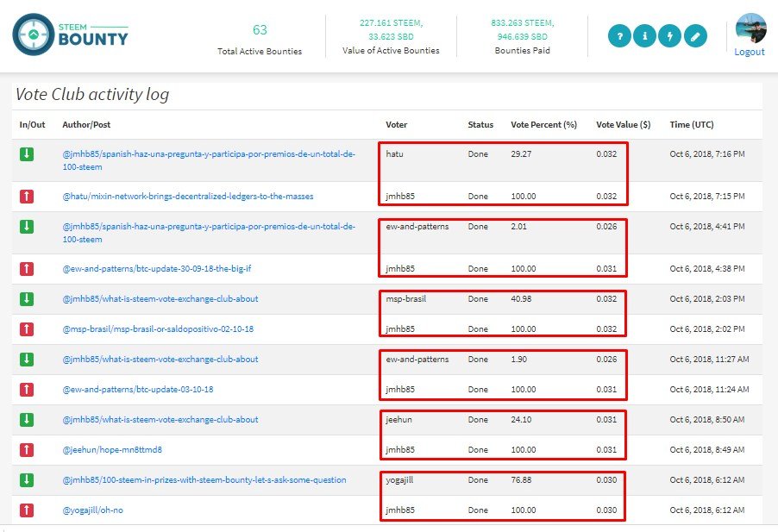Screen dimensions: 778x532
Task: Click the Vote Percent (%) column header
Action: [x=543, y=125]
